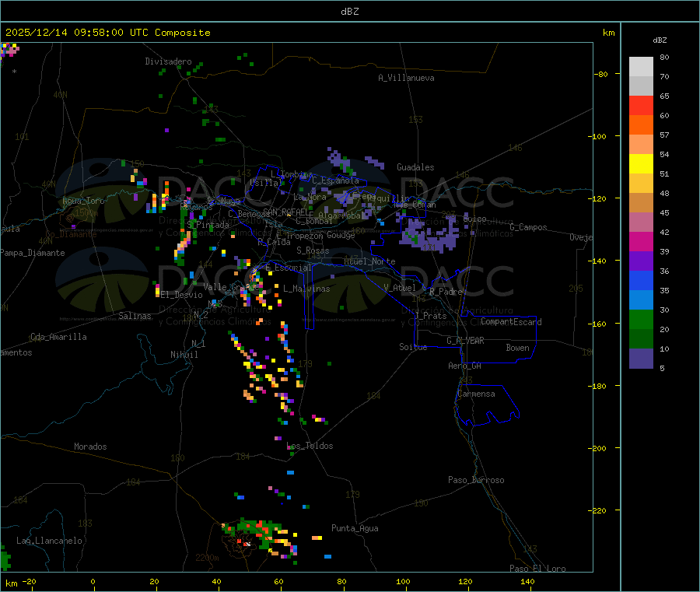Click the 'S_Rosas' map label

point(313,250)
